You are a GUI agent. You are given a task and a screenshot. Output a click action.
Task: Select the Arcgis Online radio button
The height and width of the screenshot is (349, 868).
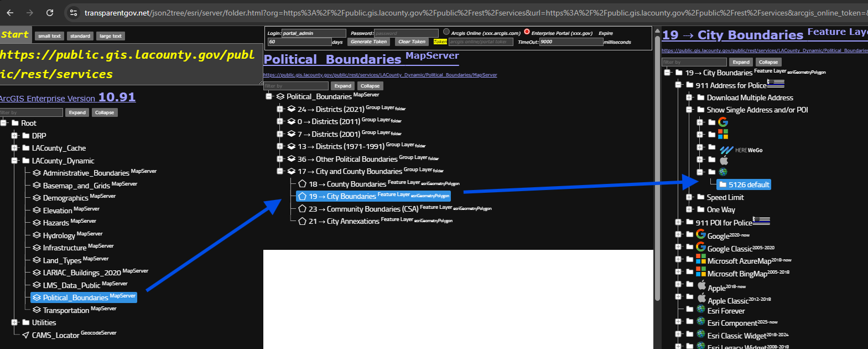(446, 32)
